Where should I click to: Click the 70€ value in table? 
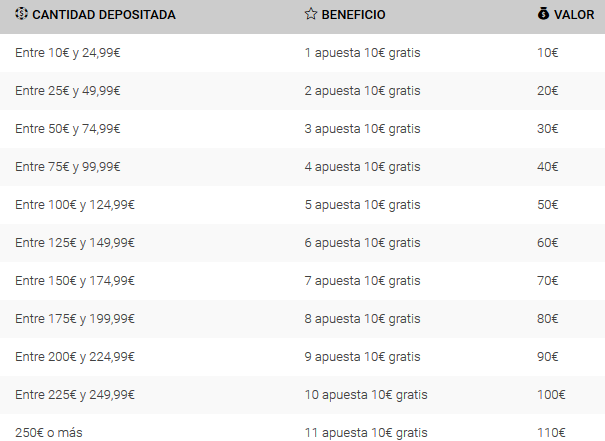548,280
